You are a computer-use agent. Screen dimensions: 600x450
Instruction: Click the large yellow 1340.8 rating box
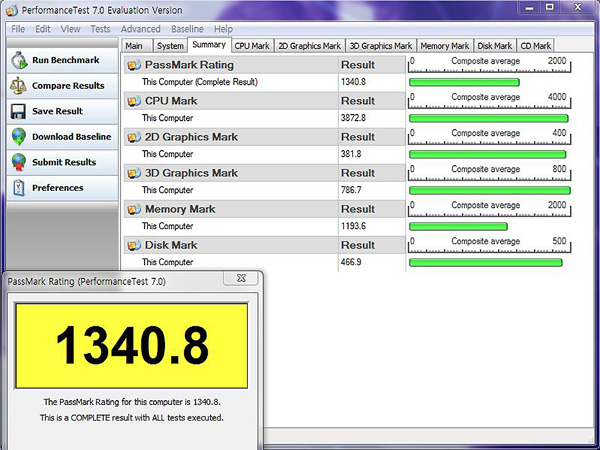(132, 346)
